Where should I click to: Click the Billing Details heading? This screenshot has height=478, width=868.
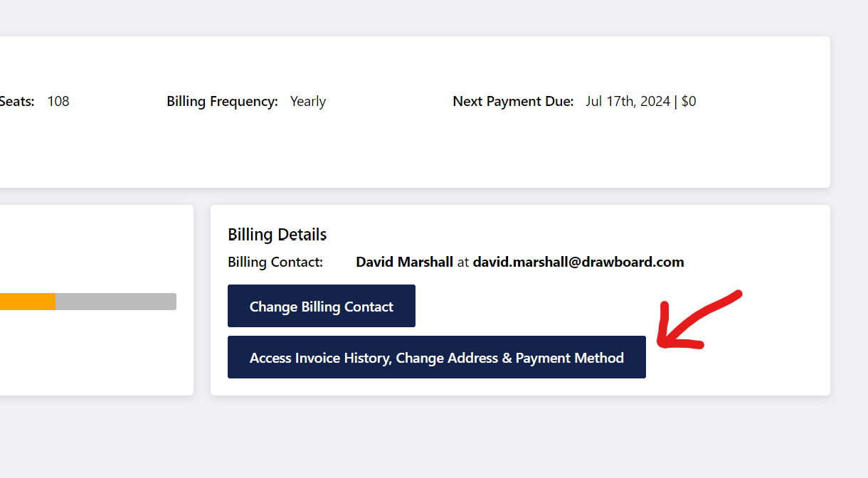(x=277, y=235)
